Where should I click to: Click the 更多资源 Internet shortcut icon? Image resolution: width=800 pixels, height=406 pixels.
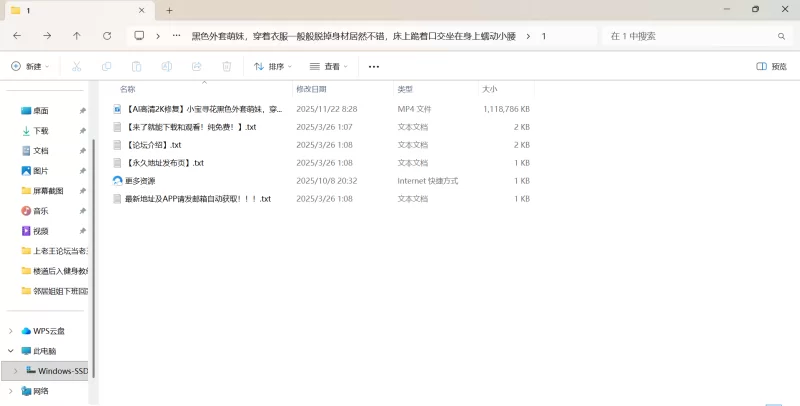click(117, 181)
